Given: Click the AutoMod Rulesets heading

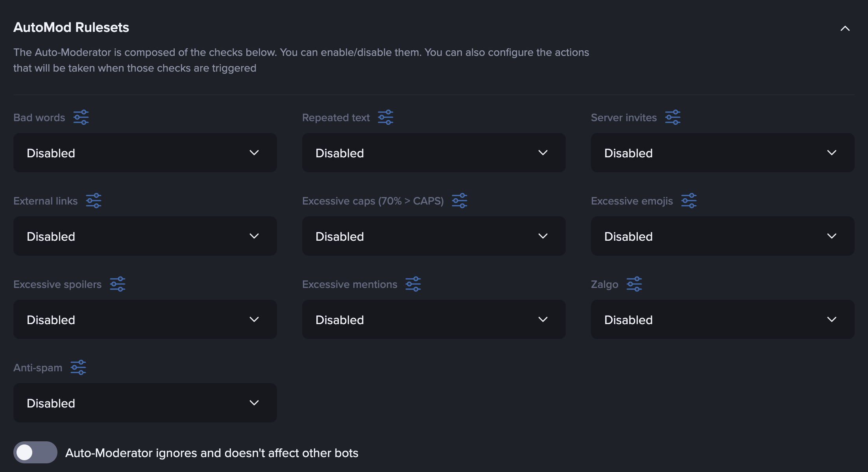Looking at the screenshot, I should pyautogui.click(x=71, y=28).
